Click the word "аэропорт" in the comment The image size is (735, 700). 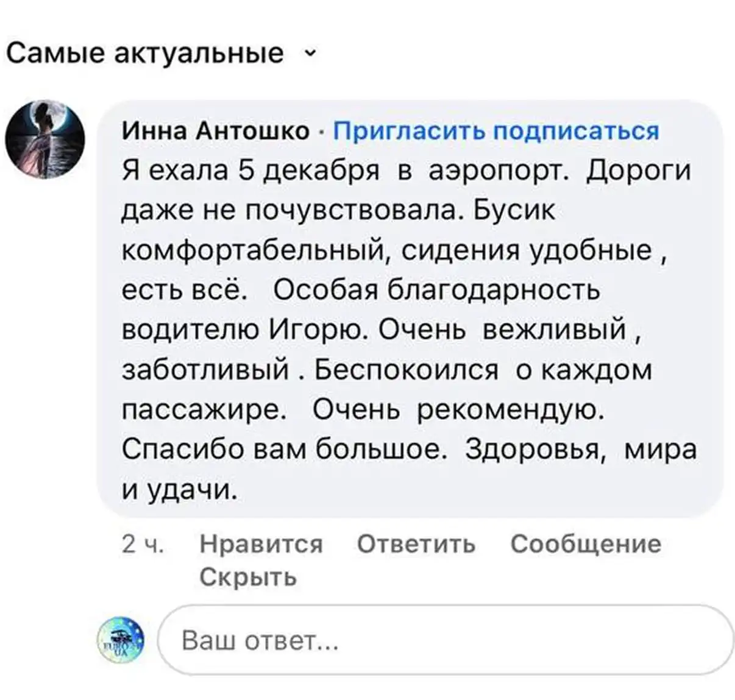click(499, 171)
